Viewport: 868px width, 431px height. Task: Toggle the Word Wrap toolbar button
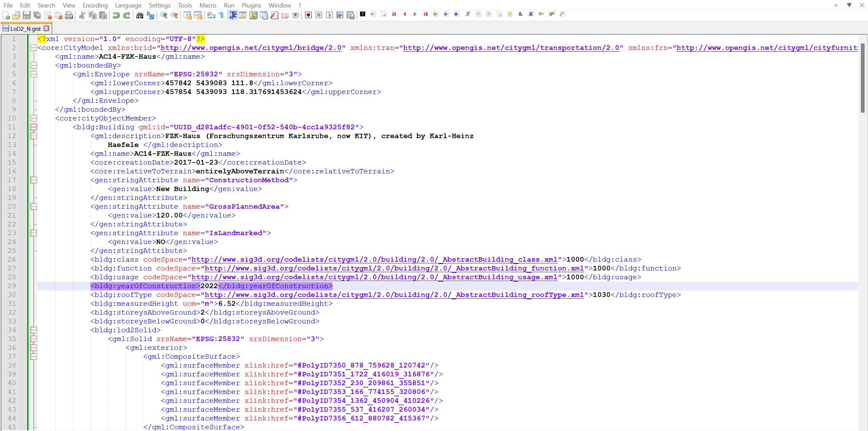point(211,15)
